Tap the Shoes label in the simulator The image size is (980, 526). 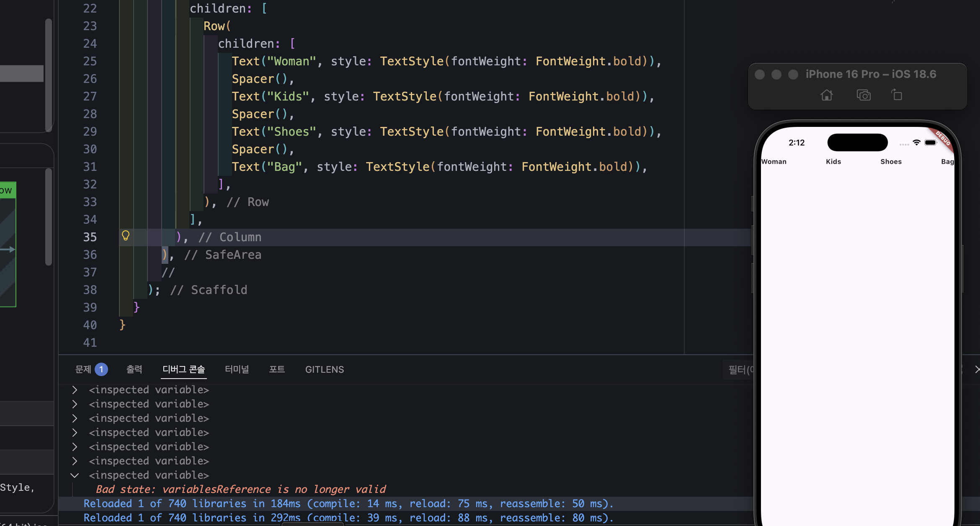(891, 162)
